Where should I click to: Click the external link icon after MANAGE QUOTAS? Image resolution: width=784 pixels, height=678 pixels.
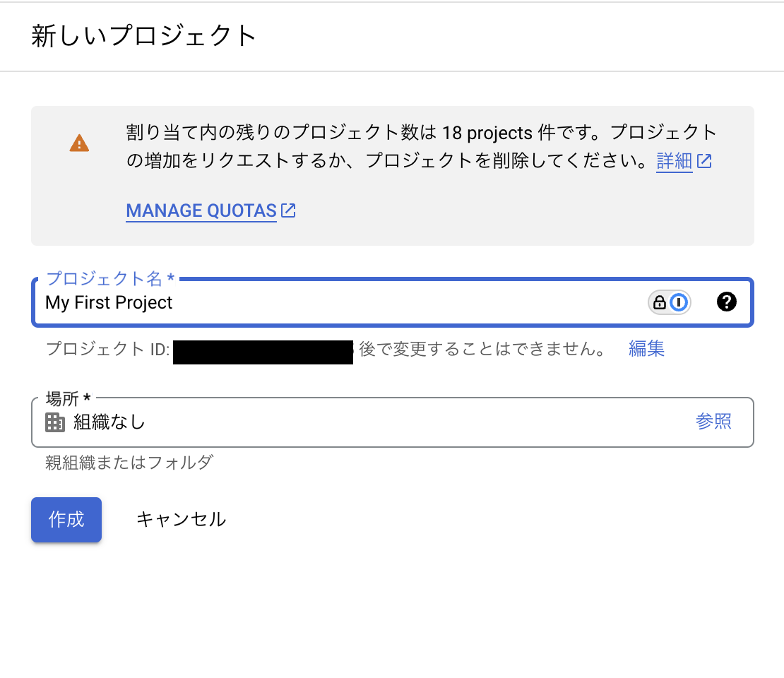click(287, 210)
